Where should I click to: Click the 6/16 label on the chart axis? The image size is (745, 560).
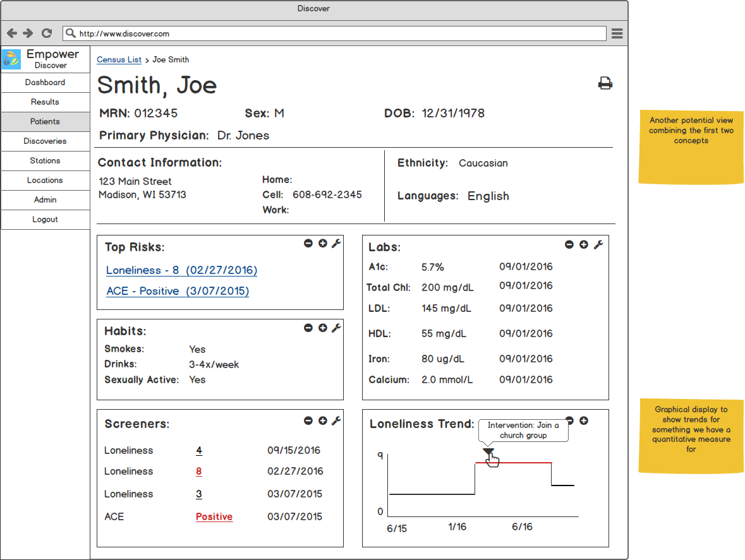522,527
